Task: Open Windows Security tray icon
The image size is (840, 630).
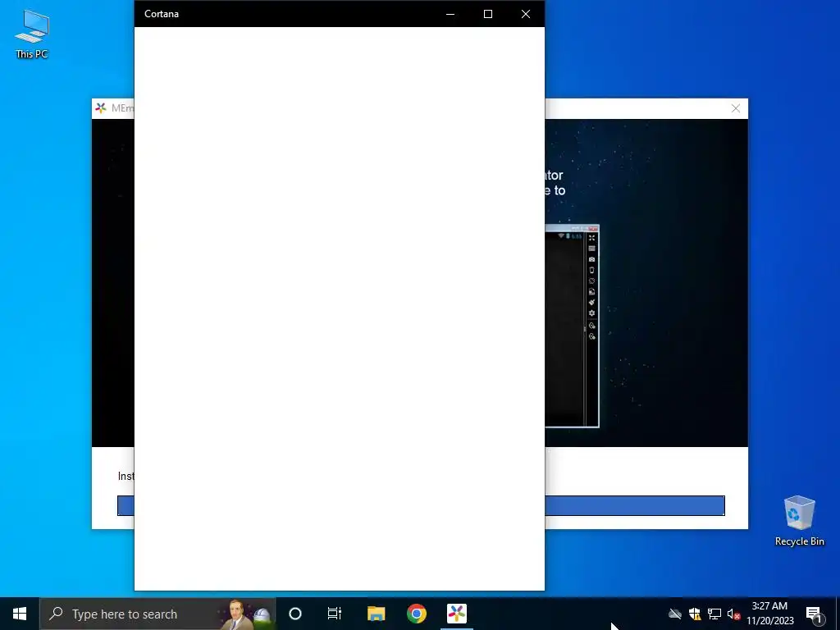Action: point(695,614)
